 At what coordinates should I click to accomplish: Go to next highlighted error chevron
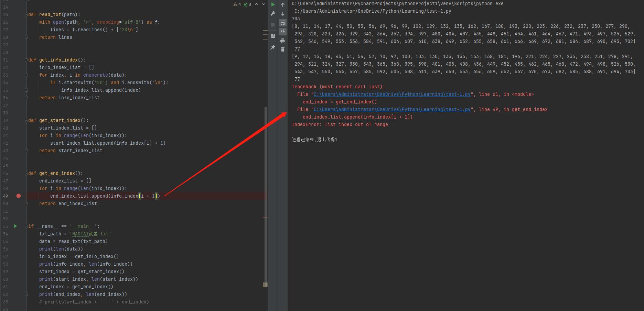pos(264,4)
